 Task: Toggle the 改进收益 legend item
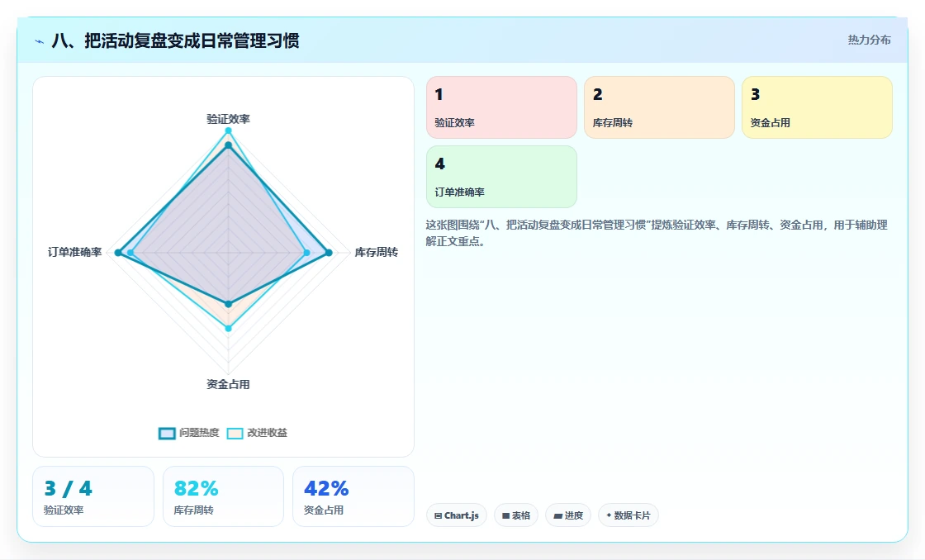257,433
